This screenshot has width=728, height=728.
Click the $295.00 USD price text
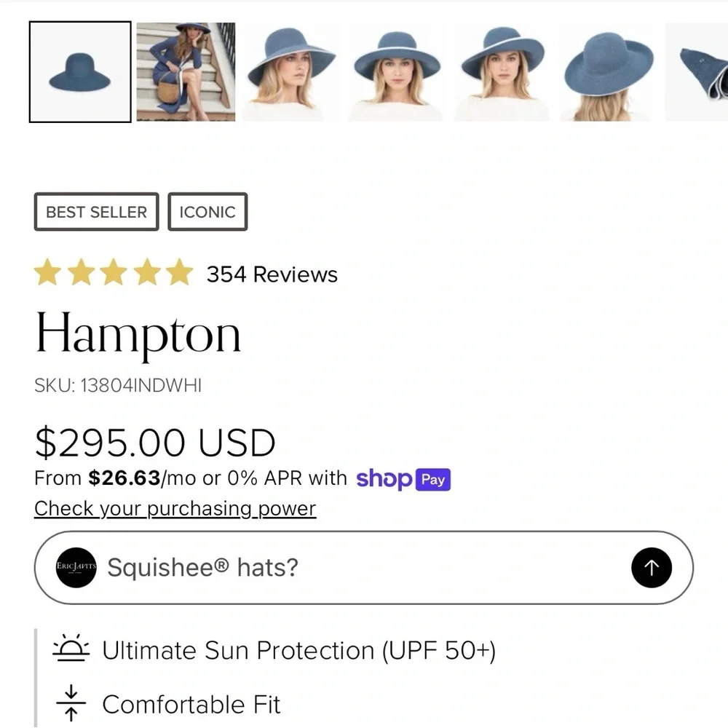click(154, 442)
